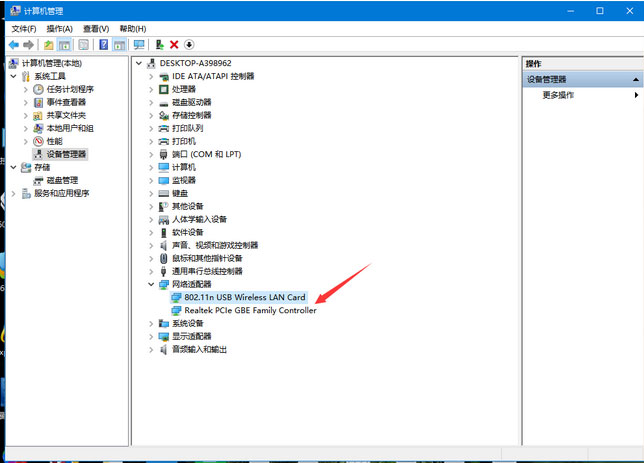Click the up one level folder icon

pyautogui.click(x=48, y=45)
